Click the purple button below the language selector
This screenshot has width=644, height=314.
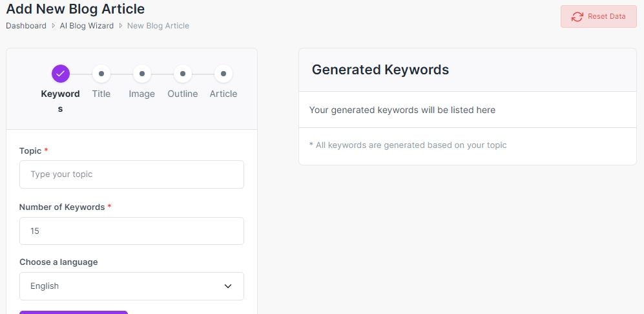pyautogui.click(x=74, y=312)
